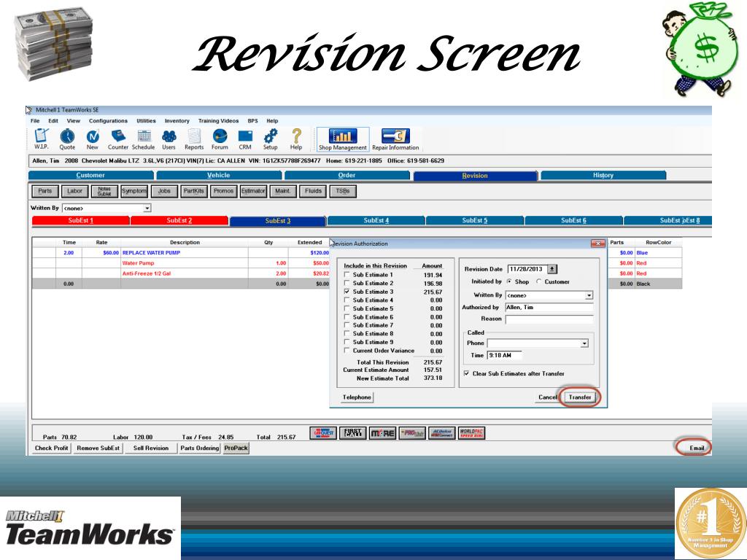Open the Revision Date picker dropdown
The width and height of the screenshot is (747, 560).
point(551,269)
